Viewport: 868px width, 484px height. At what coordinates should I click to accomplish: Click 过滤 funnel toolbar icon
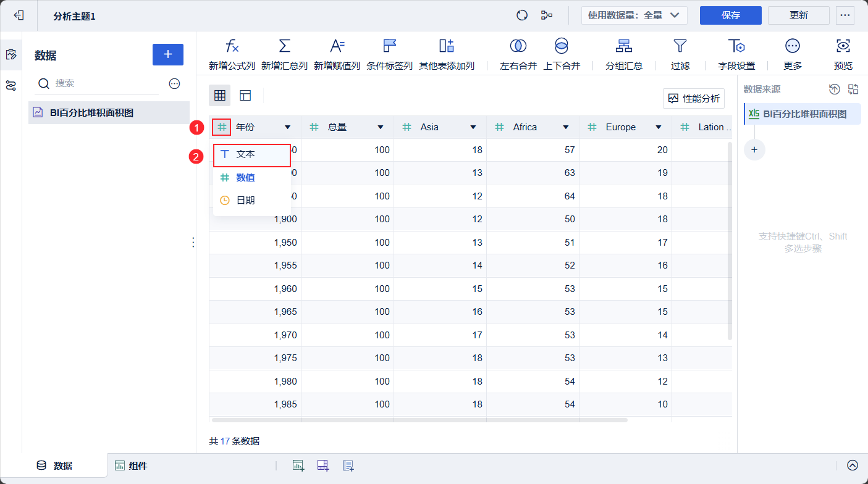[680, 46]
